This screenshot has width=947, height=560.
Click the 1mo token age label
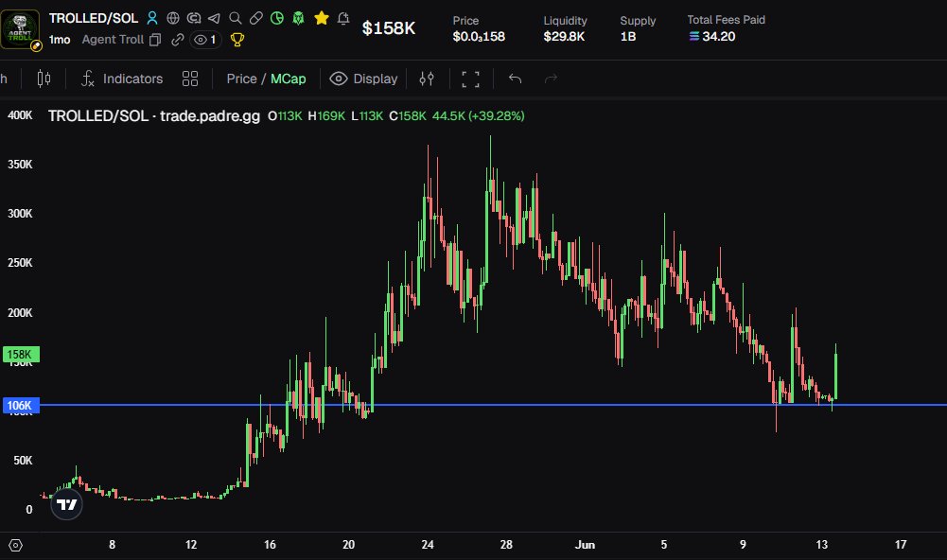point(60,40)
